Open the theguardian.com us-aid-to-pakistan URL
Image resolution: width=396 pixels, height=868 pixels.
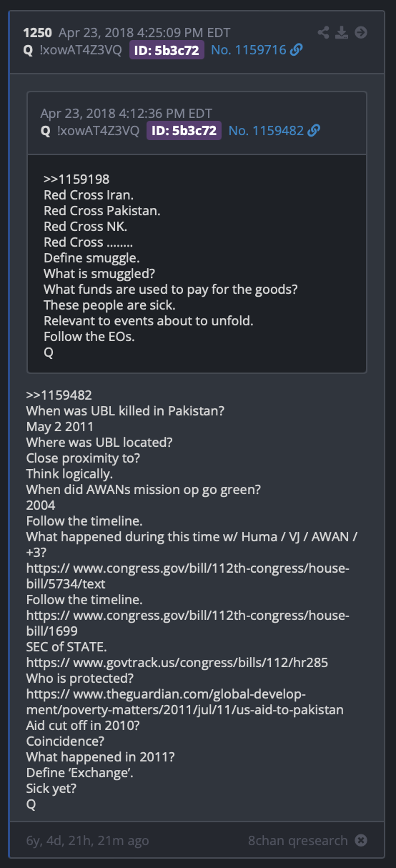coord(185,702)
